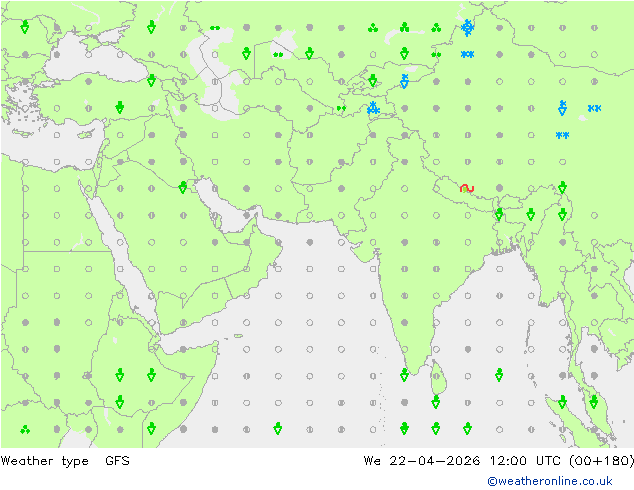Select the green shower symbol just south of Sri Lanka

[435, 402]
